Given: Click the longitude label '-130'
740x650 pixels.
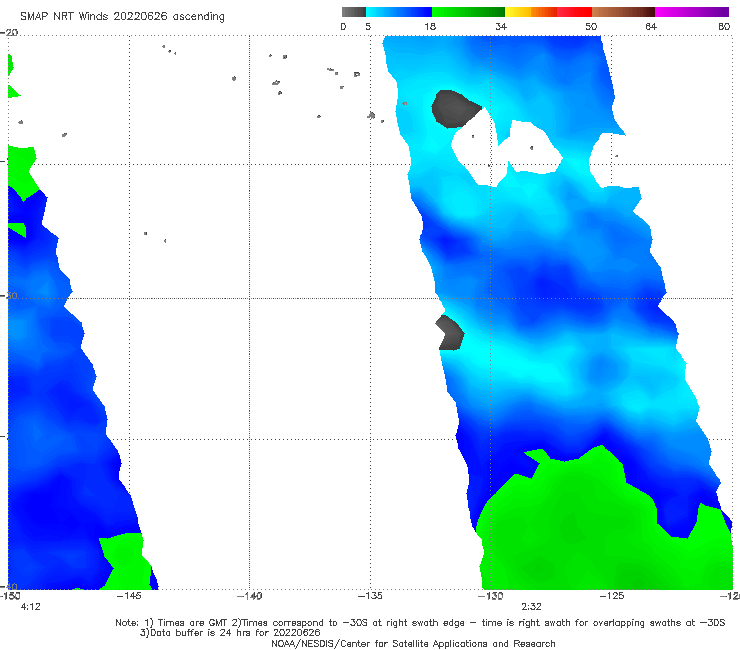Looking at the screenshot, I should click(491, 596).
